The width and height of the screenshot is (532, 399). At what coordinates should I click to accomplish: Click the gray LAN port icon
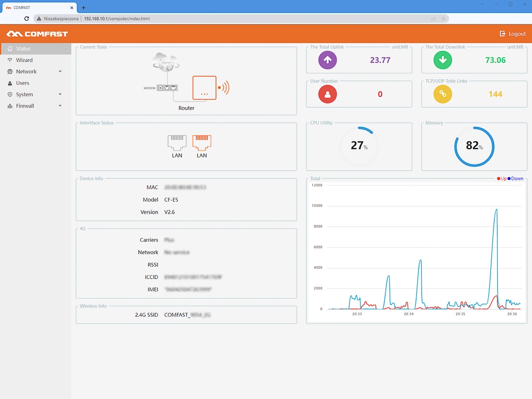coord(177,142)
